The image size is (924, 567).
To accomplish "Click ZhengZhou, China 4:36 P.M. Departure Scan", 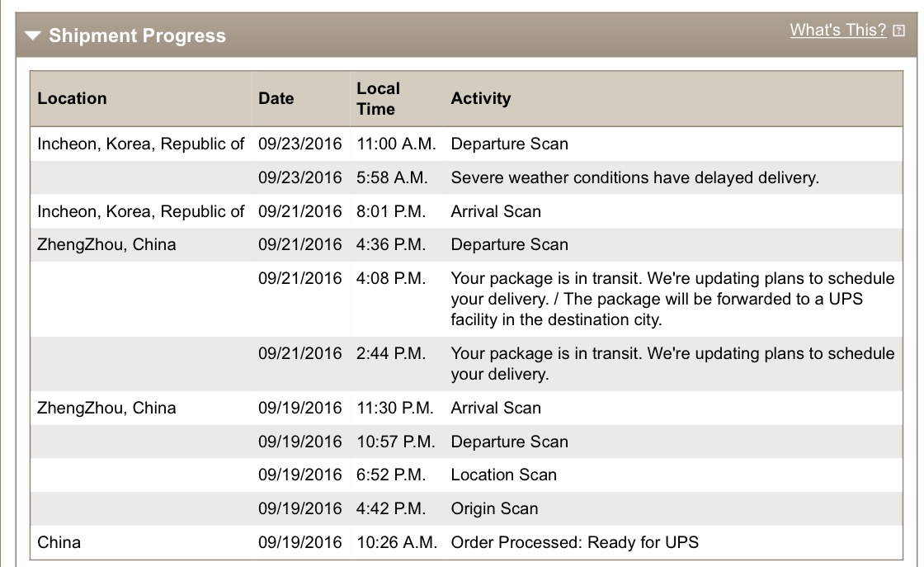I will (x=466, y=244).
